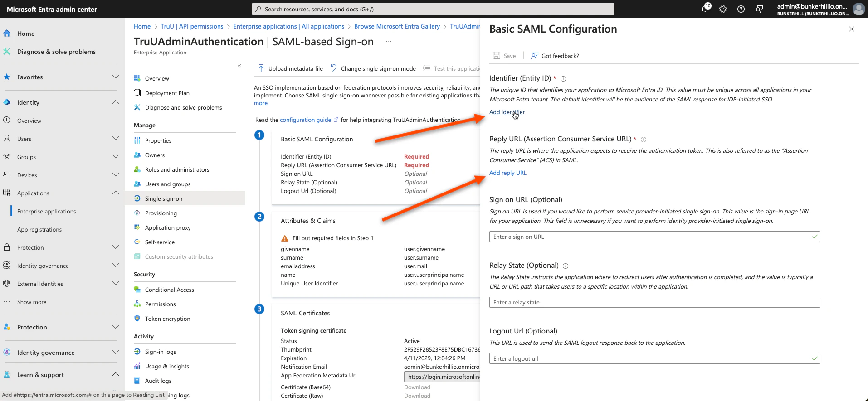Click Enterprise applications | All applications breadcrumb

click(x=289, y=26)
